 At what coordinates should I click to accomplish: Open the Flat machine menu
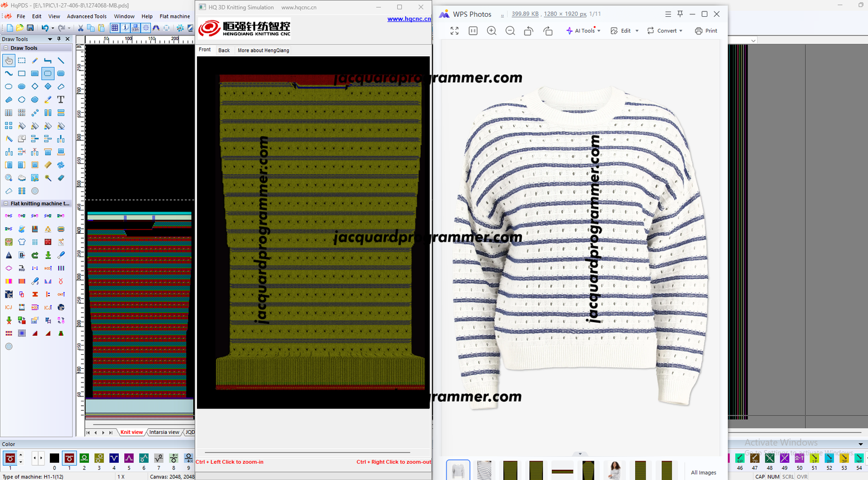(175, 16)
